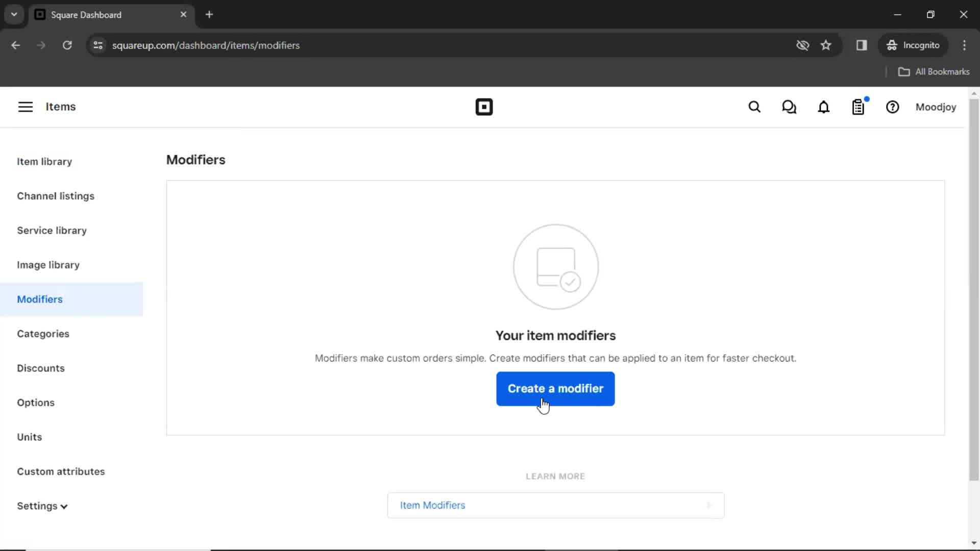This screenshot has height=551, width=980.
Task: Click the Create a modifier button
Action: tap(555, 388)
